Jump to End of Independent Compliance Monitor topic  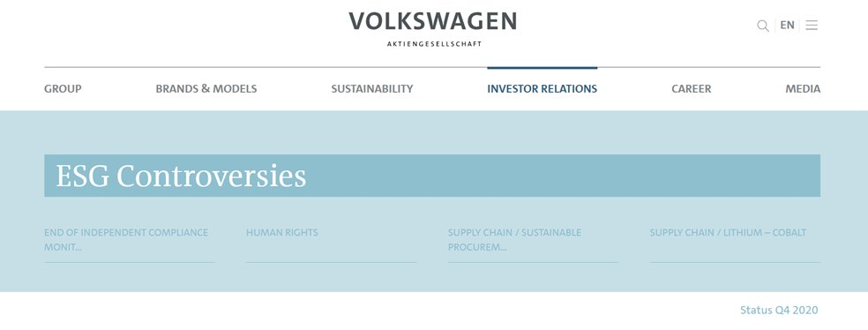126,240
